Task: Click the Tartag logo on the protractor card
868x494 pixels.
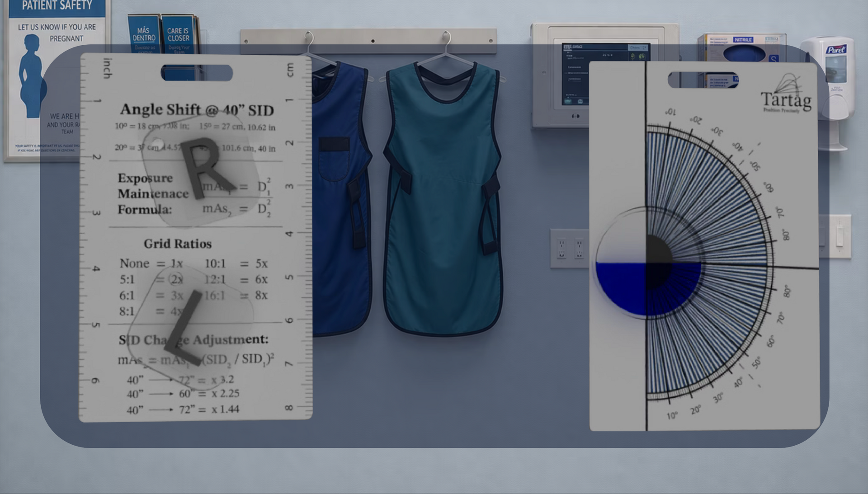Action: tap(786, 94)
